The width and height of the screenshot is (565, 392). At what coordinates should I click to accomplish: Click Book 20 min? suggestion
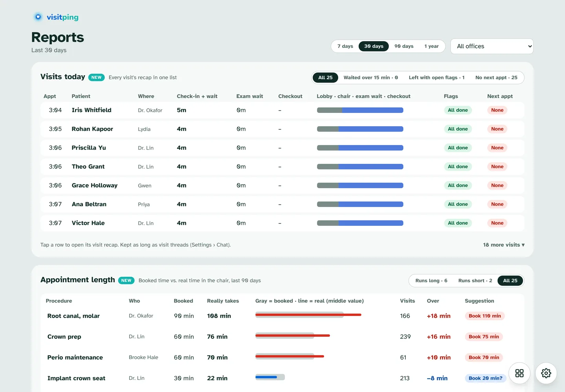pyautogui.click(x=485, y=378)
